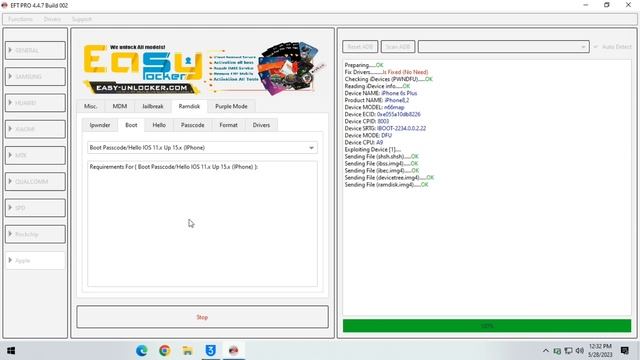Image resolution: width=640 pixels, height=360 pixels.
Task: Open the Drivers menu in menu bar
Action: [52, 19]
